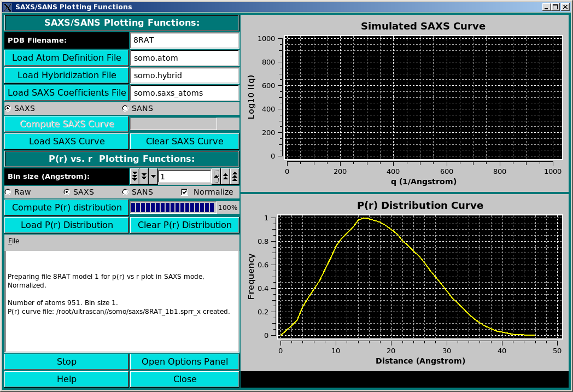
Task: Click inside the bin size input field
Action: pyautogui.click(x=186, y=176)
